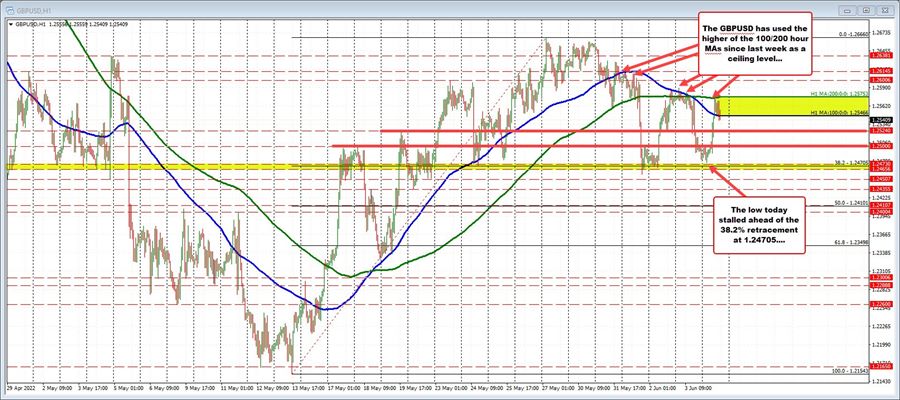900x400 pixels.
Task: Click the red 1.24656 price tag
Action: (x=881, y=169)
